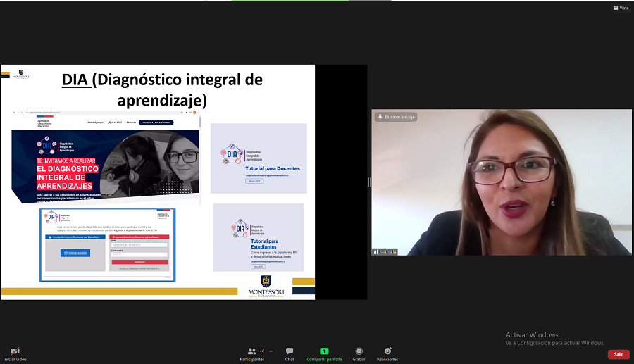
Task: Click the Tutorial para Docentes image in slide
Action: [x=259, y=158]
